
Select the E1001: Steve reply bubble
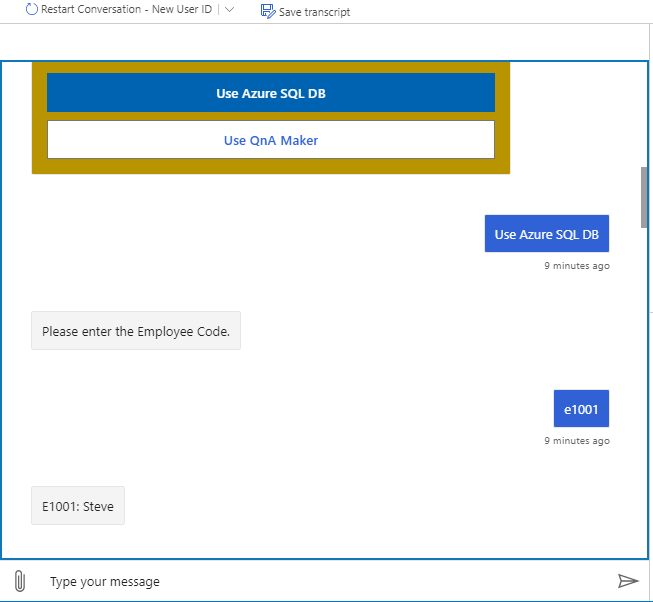[x=78, y=506]
